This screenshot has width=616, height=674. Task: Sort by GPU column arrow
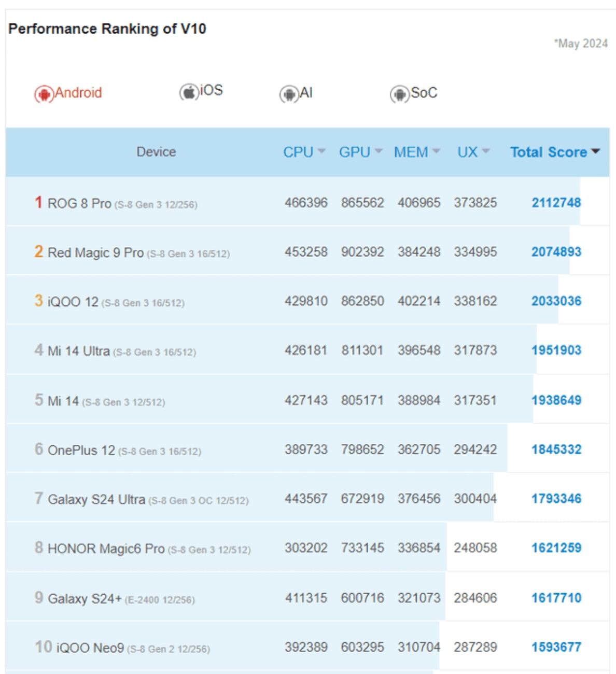(379, 151)
